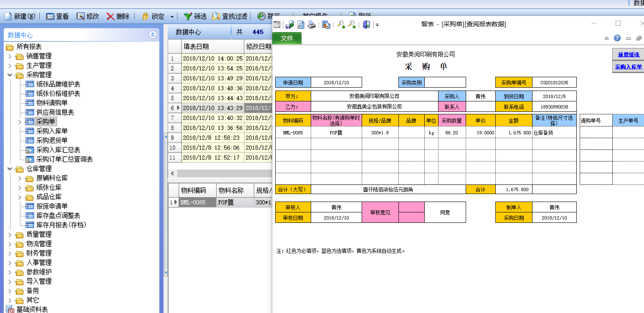Click the 修改 modify toolbar button
The height and width of the screenshot is (313, 644).
[88, 16]
